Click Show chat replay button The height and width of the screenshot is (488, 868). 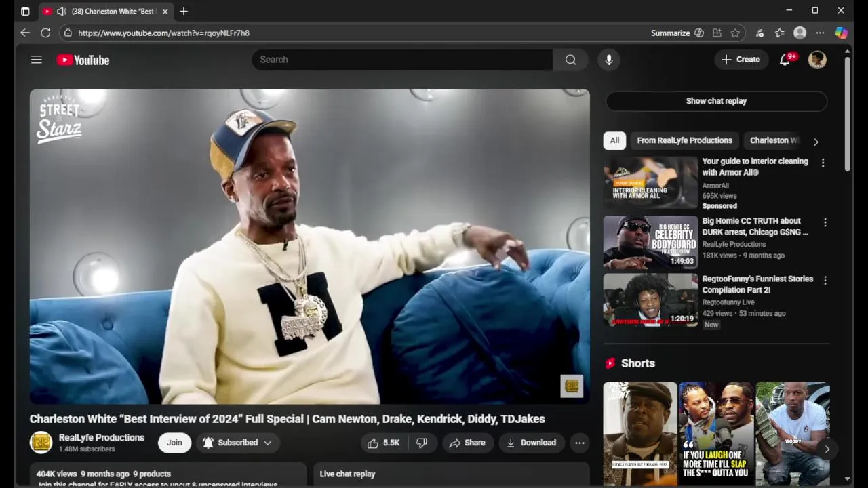click(x=716, y=101)
